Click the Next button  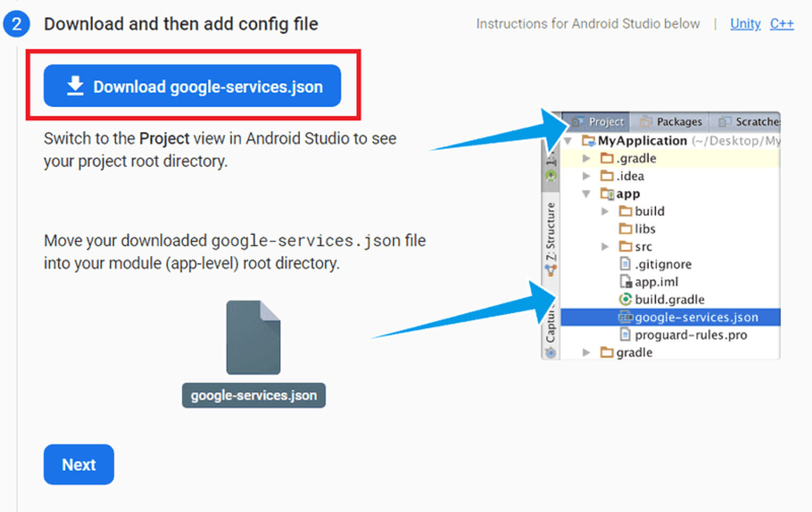79,464
